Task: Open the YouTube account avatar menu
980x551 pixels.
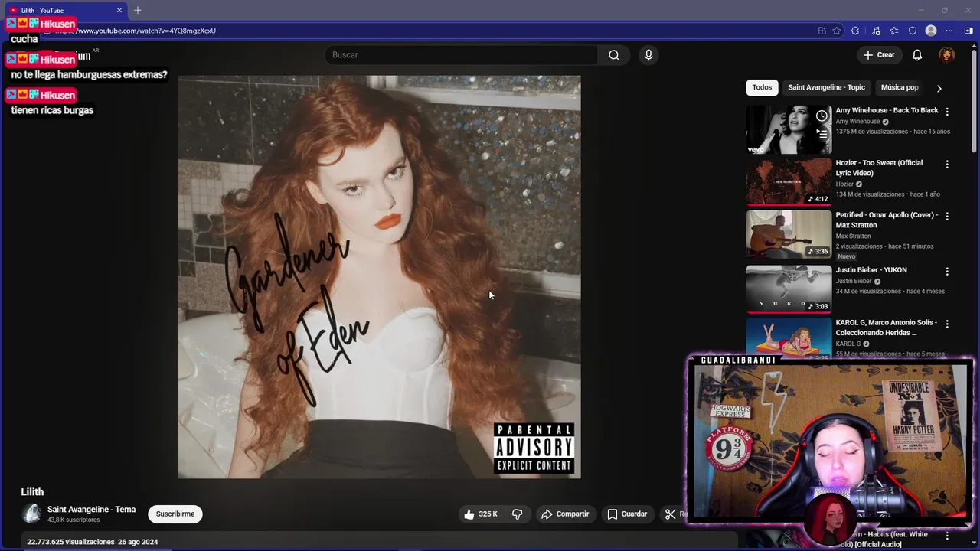Action: coord(947,55)
